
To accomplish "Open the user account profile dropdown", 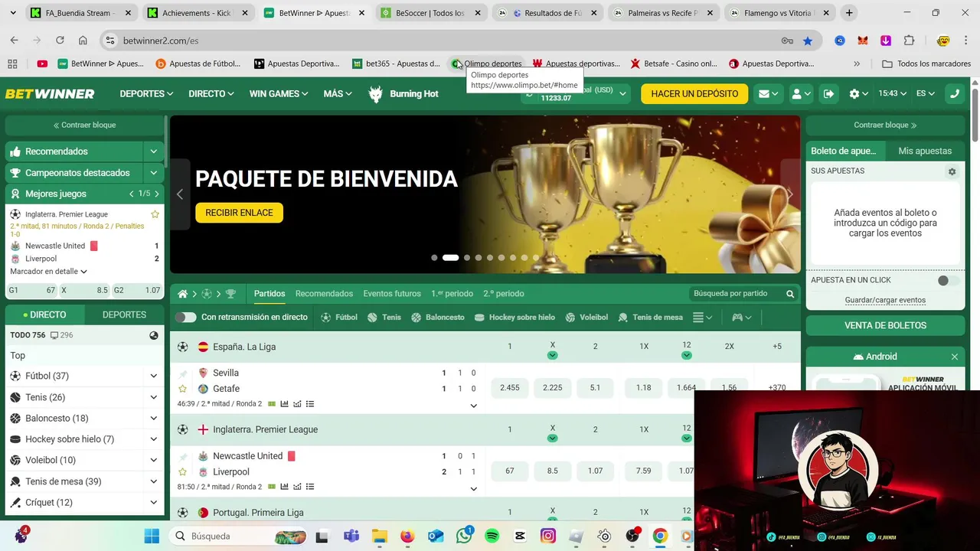I will [x=801, y=93].
